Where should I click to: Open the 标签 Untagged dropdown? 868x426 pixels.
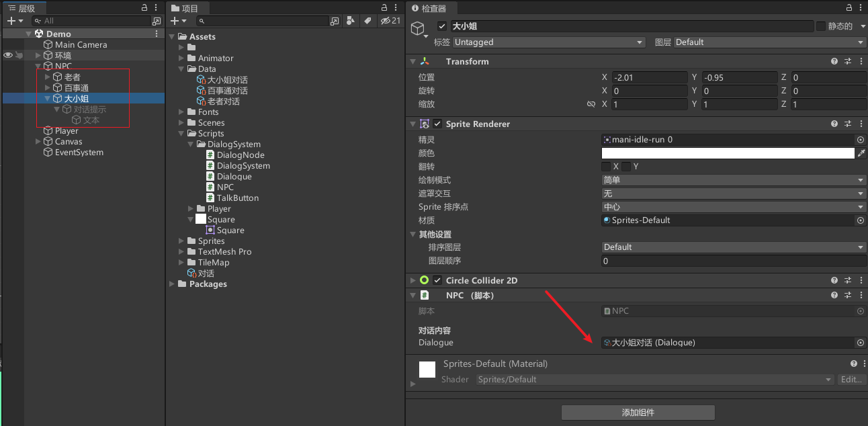[549, 42]
